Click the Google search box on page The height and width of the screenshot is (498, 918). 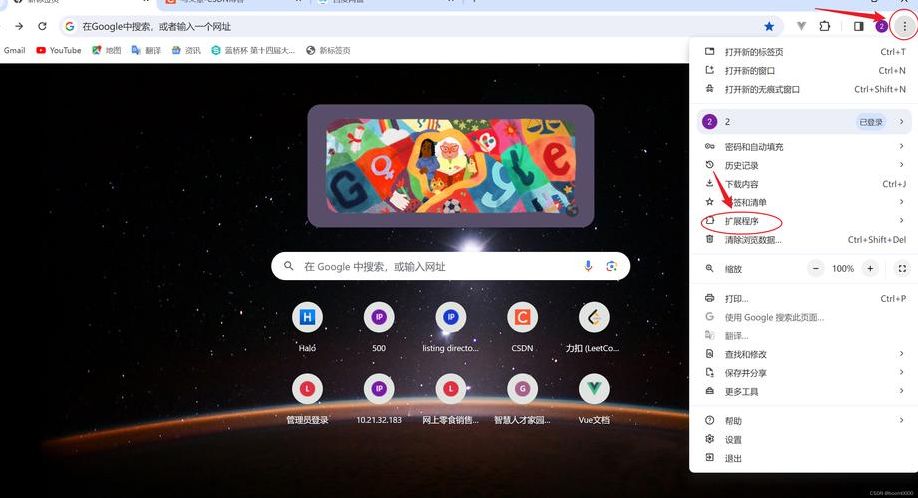tap(450, 266)
